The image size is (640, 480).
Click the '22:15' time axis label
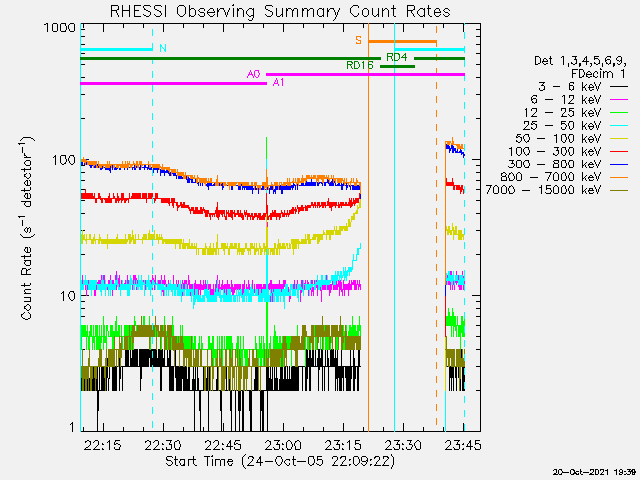pyautogui.click(x=102, y=445)
